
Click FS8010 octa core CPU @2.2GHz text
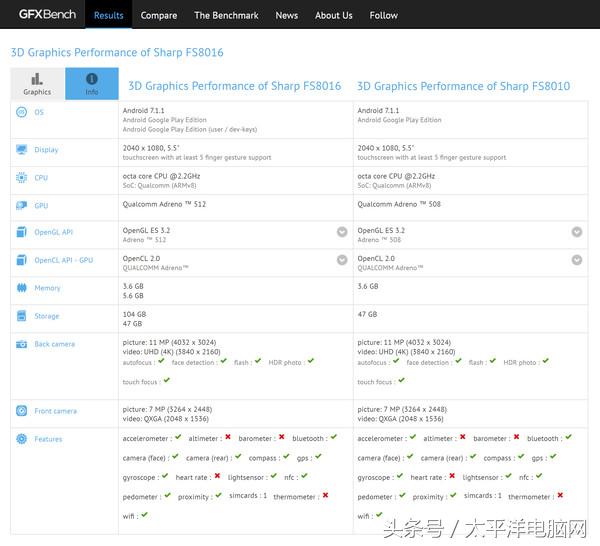(x=396, y=176)
